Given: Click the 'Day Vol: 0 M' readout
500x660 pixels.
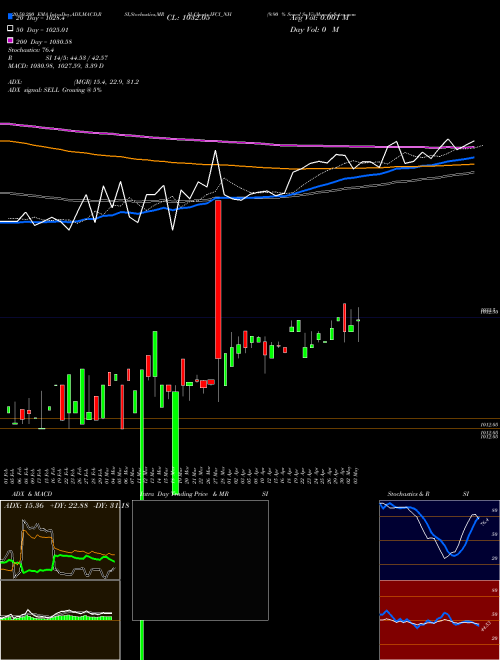Looking at the screenshot, I should point(314,29).
